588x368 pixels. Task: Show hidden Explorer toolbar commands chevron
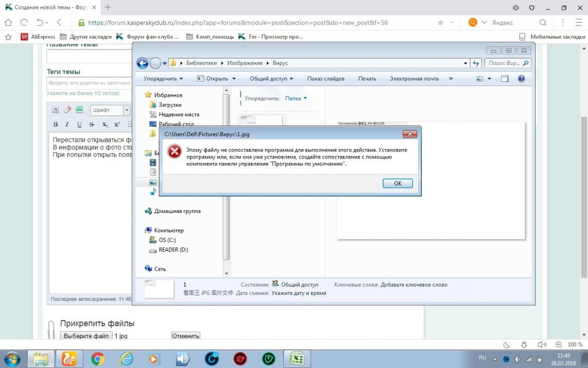pyautogui.click(x=451, y=79)
